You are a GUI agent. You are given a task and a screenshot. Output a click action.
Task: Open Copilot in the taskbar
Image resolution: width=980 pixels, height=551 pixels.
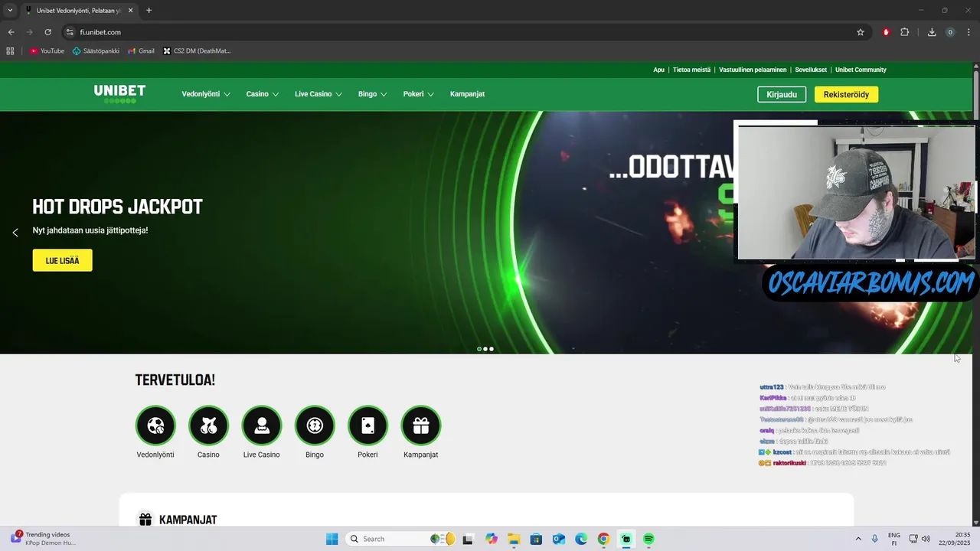click(x=491, y=539)
